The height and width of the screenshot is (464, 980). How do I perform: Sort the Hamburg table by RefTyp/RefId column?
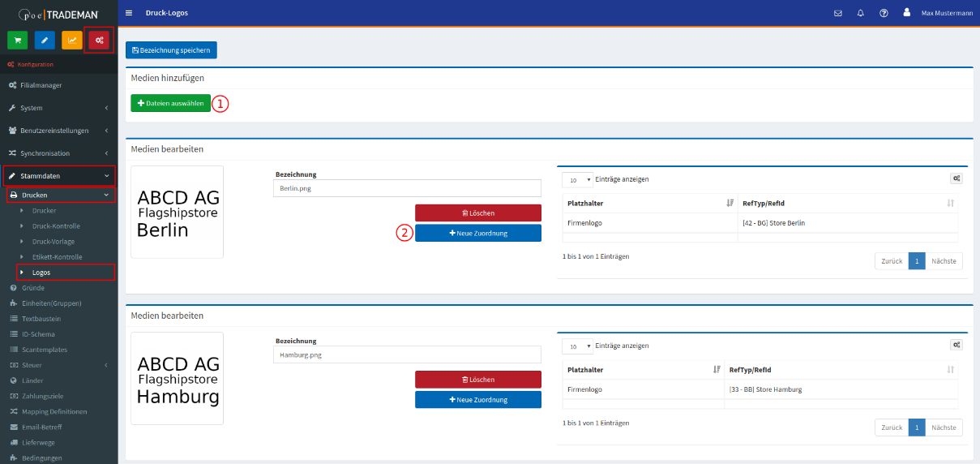950,369
